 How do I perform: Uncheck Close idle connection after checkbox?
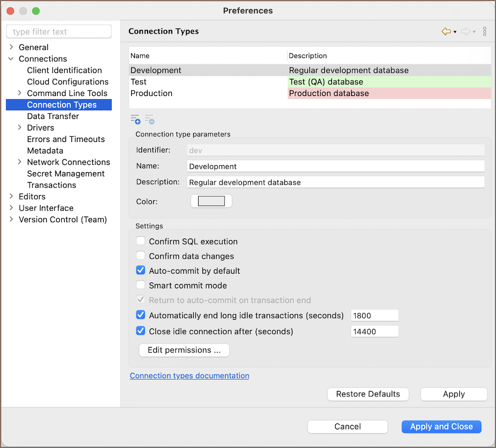coord(141,331)
